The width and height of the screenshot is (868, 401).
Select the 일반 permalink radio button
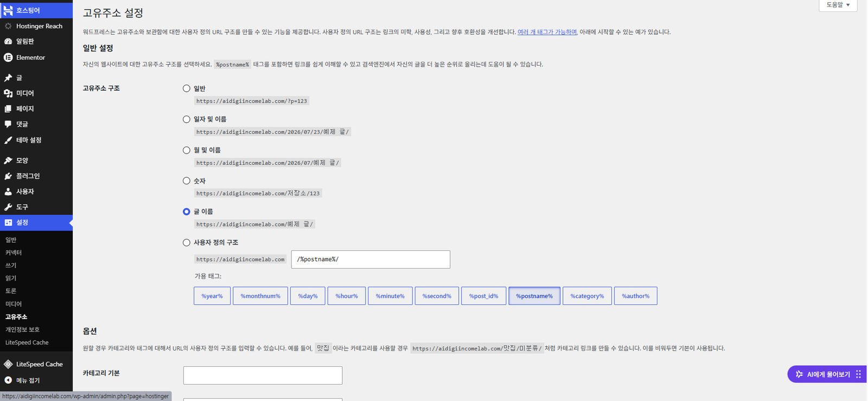tap(187, 88)
